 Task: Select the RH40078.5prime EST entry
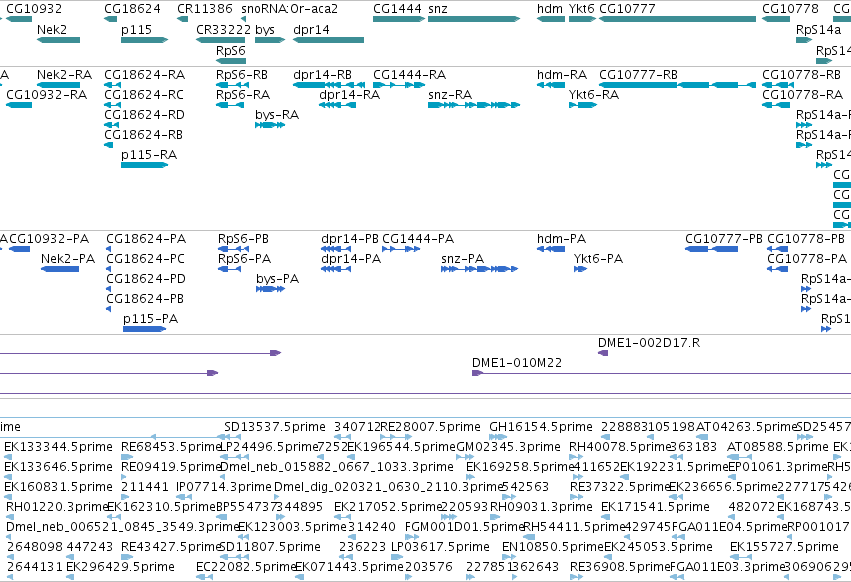coord(620,447)
